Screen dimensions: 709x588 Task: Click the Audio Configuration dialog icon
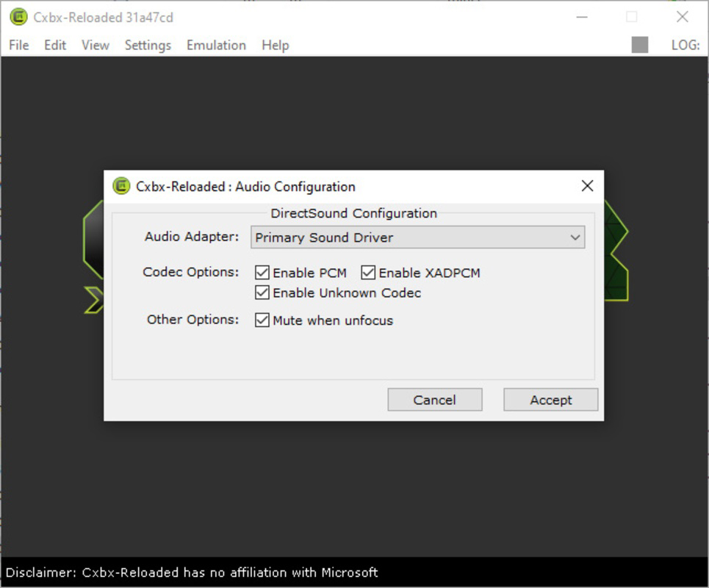coord(121,186)
